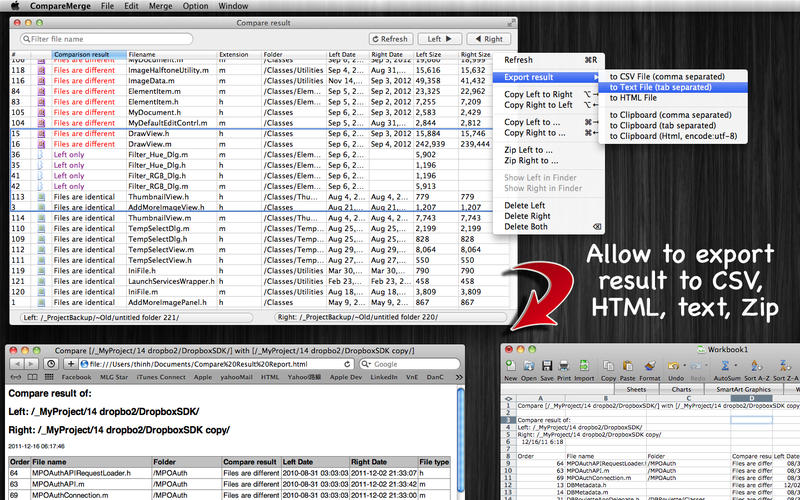Show hidden bookmarks with the chevron overflow
800x500 pixels.
(x=459, y=377)
